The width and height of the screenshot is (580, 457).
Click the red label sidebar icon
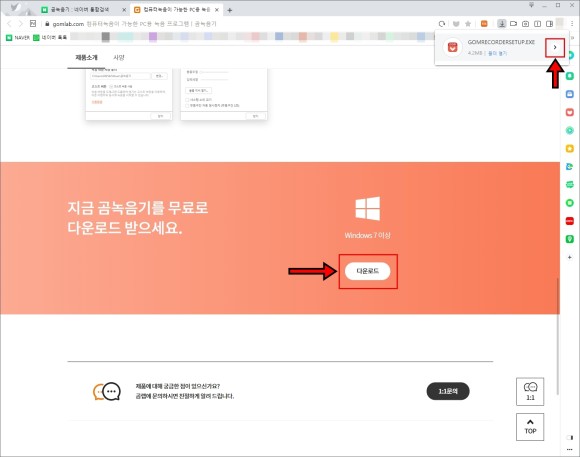tap(570, 221)
